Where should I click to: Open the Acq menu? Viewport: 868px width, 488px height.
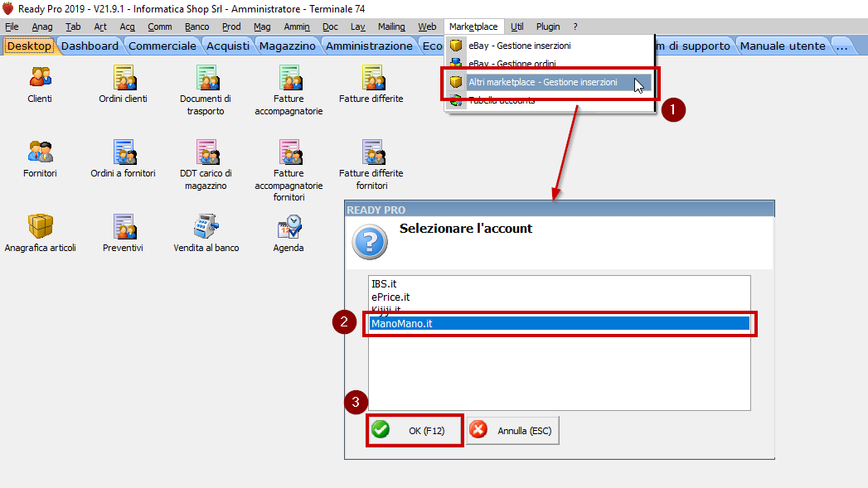[x=128, y=27]
